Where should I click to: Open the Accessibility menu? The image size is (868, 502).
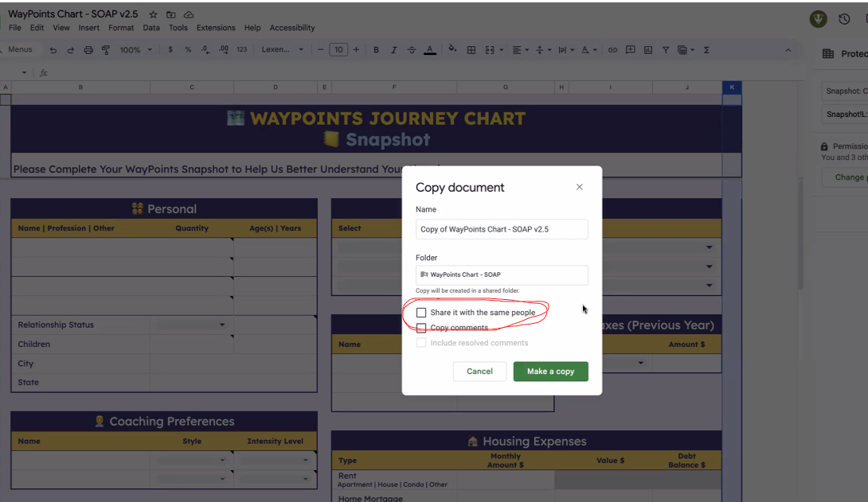click(x=292, y=28)
